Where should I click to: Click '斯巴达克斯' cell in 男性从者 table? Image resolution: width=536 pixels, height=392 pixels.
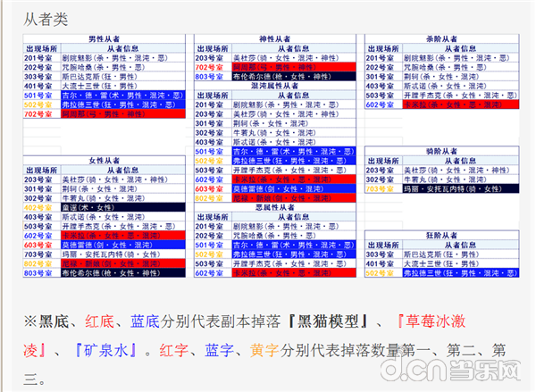point(123,77)
